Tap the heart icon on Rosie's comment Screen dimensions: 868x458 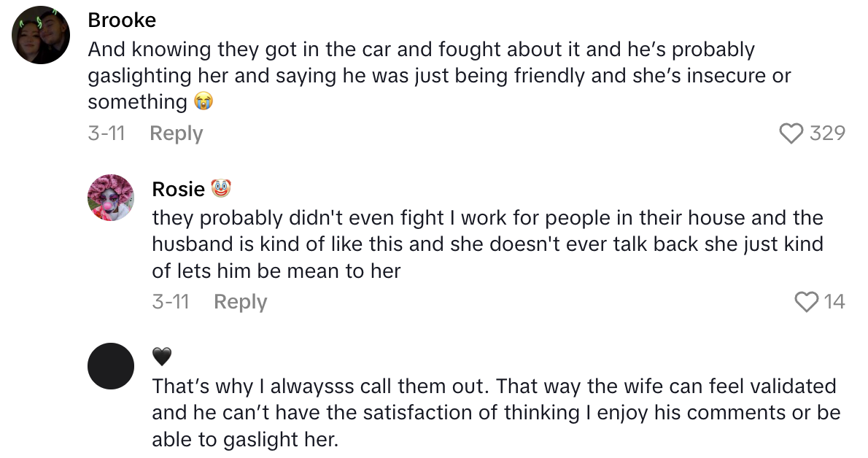click(x=807, y=301)
